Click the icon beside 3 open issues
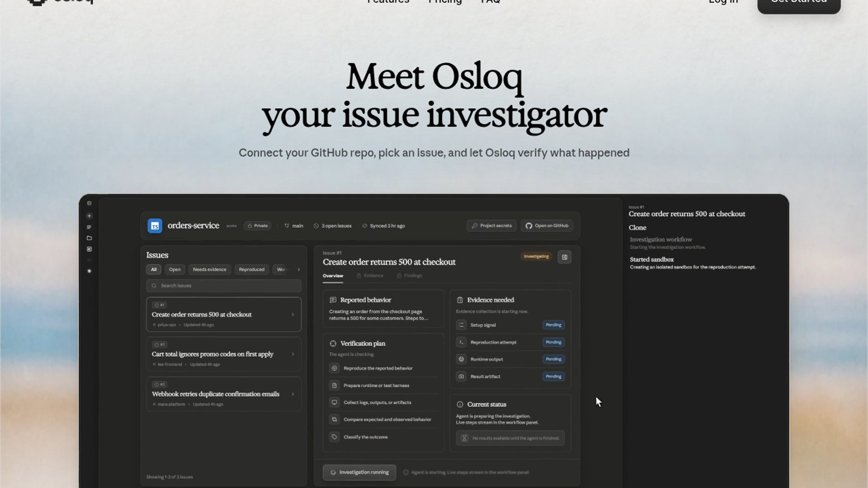Image resolution: width=868 pixels, height=488 pixels. coord(316,225)
